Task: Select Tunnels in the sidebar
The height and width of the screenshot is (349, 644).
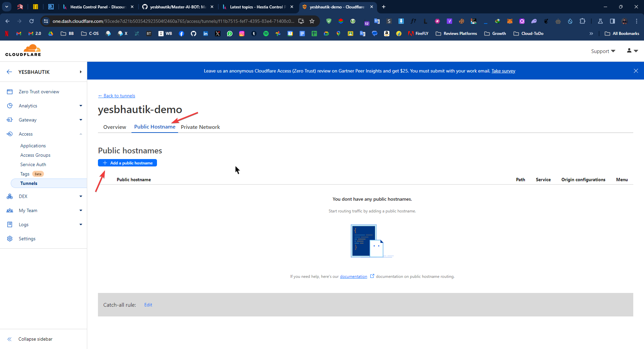Action: [49, 183]
